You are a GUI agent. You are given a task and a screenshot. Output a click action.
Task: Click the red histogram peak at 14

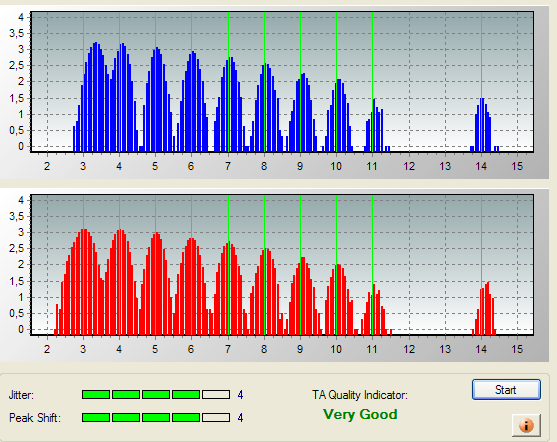[x=485, y=308]
